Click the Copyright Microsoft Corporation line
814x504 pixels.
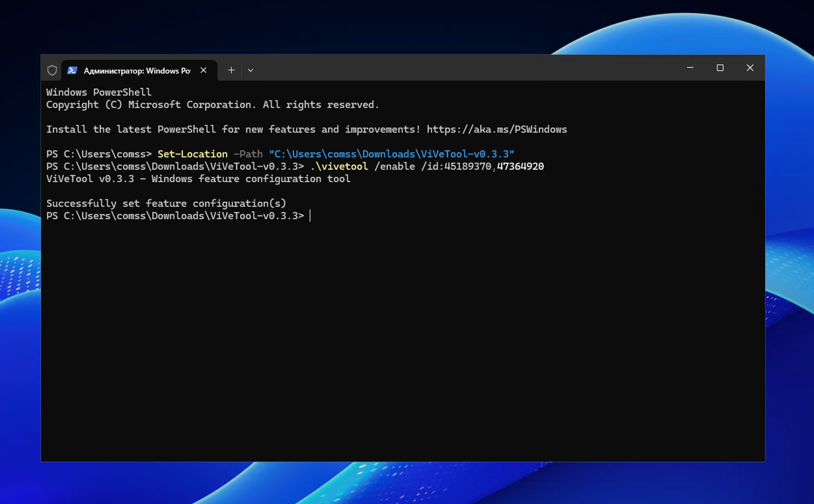pyautogui.click(x=213, y=105)
